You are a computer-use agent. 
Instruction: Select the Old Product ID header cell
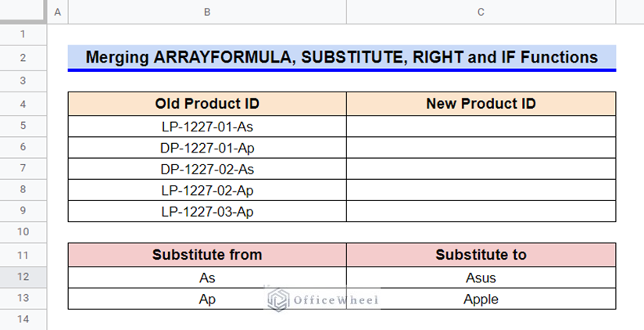(207, 103)
